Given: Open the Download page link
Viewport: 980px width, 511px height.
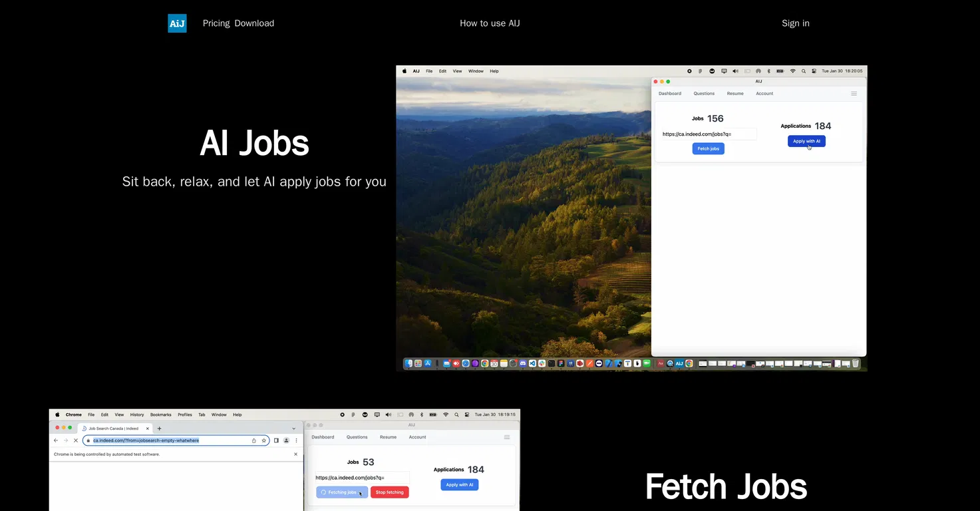Looking at the screenshot, I should pyautogui.click(x=254, y=23).
